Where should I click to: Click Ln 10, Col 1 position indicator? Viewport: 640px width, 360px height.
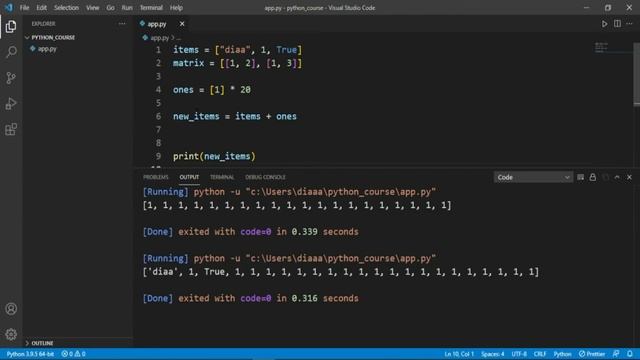click(459, 354)
